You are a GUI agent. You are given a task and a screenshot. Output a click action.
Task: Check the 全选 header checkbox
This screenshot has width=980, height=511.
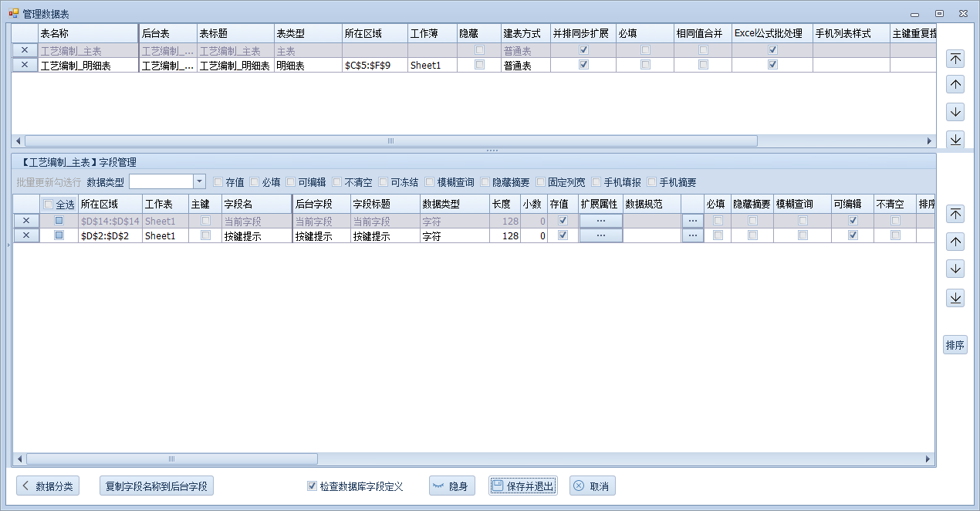pyautogui.click(x=49, y=205)
